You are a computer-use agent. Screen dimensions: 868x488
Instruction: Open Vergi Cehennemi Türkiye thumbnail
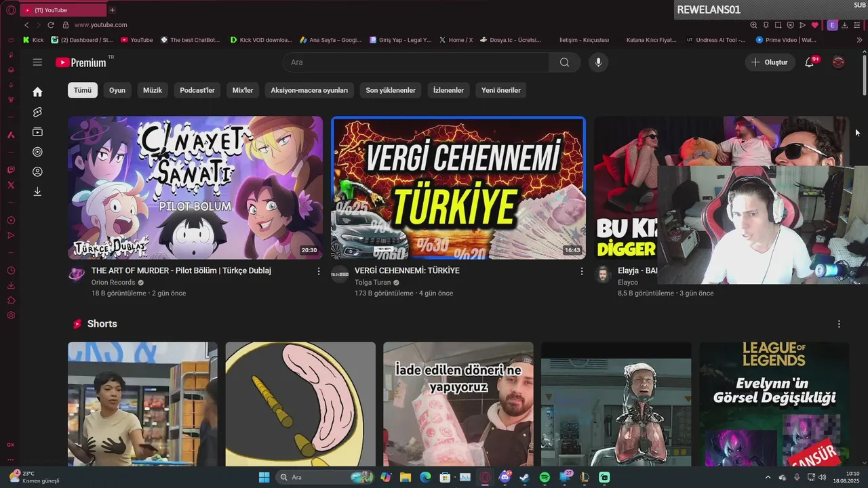pos(458,188)
